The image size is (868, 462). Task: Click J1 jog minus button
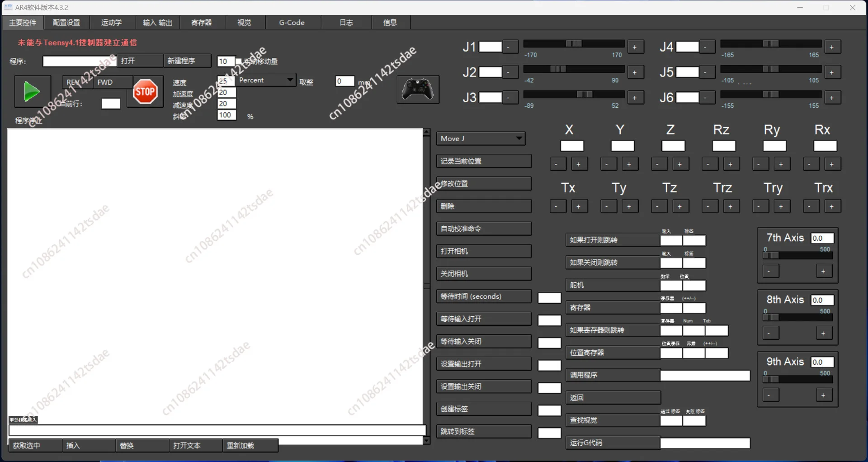pos(509,47)
